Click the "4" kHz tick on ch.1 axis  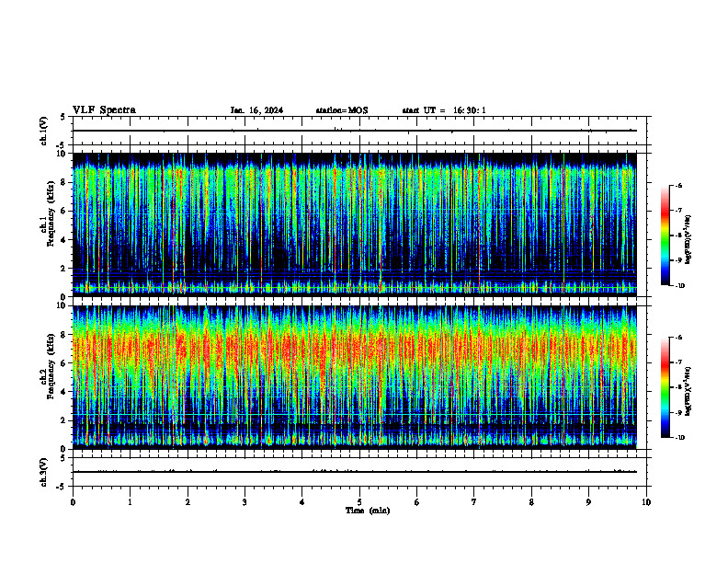[63, 240]
